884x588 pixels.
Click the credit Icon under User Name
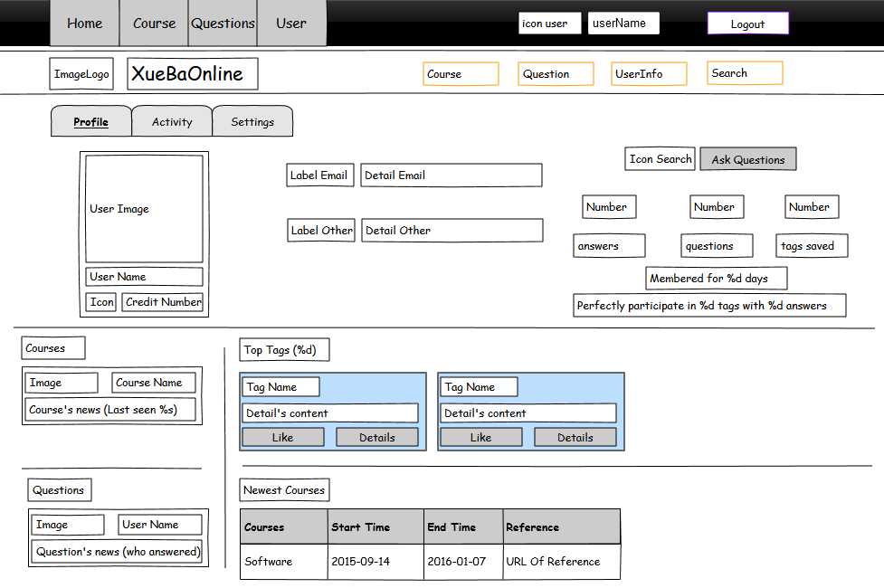pyautogui.click(x=101, y=302)
